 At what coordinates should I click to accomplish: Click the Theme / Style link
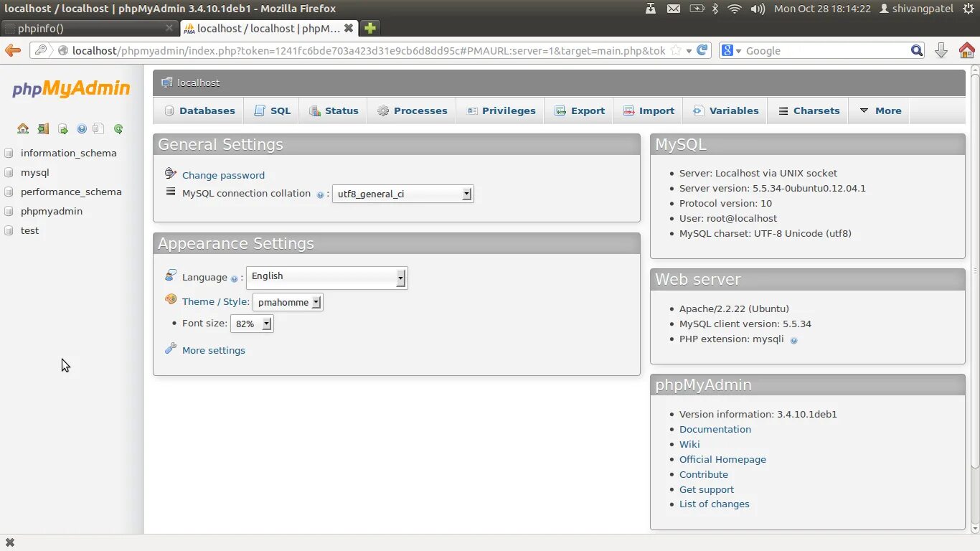(215, 302)
